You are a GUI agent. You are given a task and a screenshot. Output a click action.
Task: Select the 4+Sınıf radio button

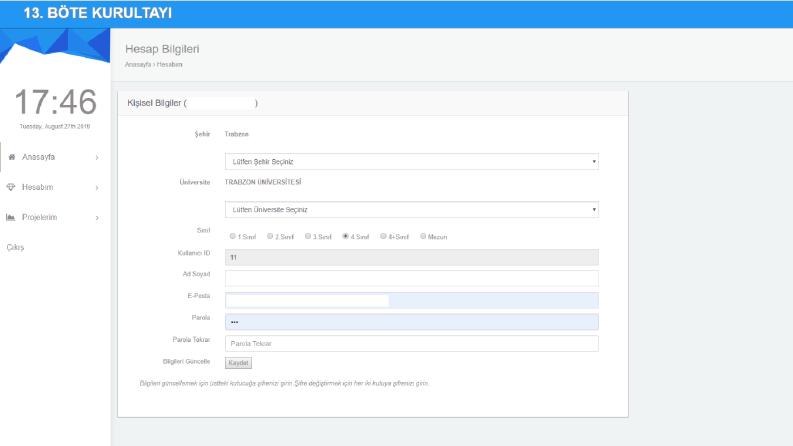coord(383,236)
